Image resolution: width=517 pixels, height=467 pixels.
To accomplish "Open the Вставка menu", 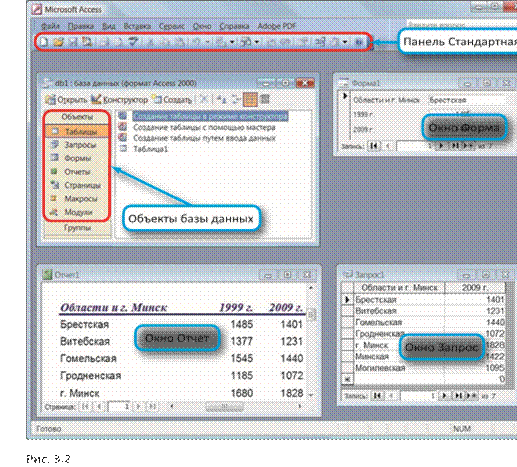I will 137,26.
